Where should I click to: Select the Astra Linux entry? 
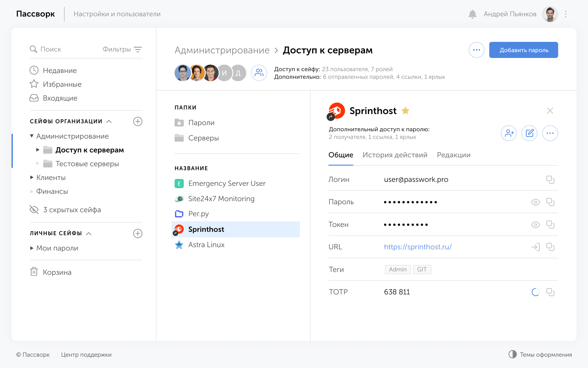click(x=199, y=245)
